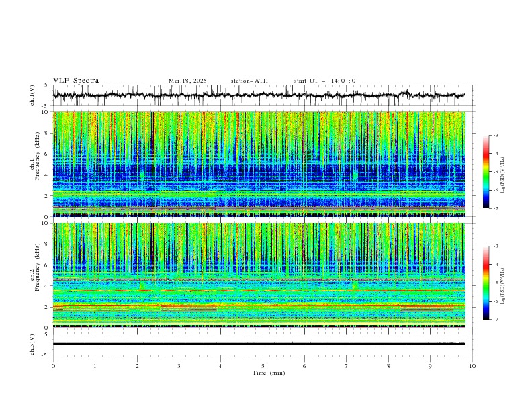
Task: Click time axis tick label "9"
Action: pyautogui.click(x=430, y=366)
